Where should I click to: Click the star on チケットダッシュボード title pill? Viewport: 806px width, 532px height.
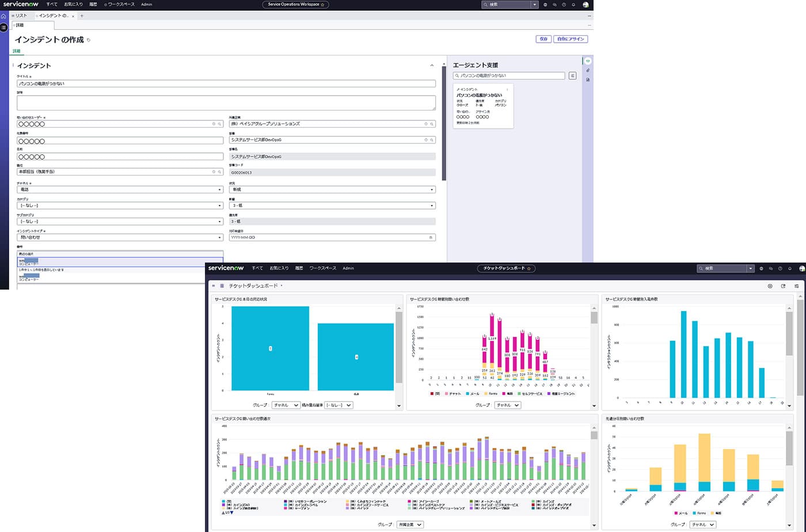click(x=529, y=268)
